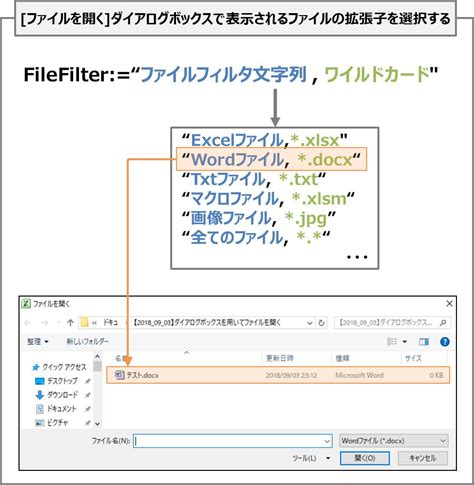Expand the file name history dropdown

tap(327, 441)
